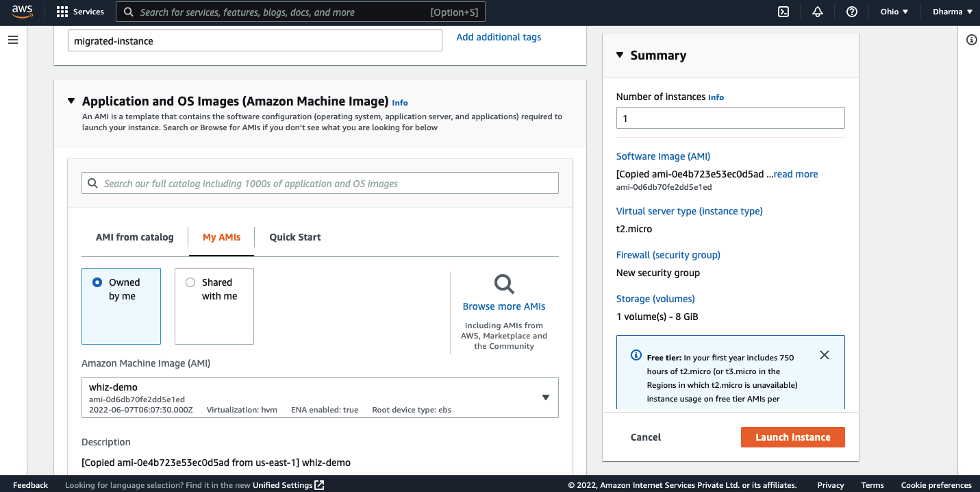Screen dimensions: 980x492
Task: Toggle the left navigation hamburger menu
Action: (13, 40)
